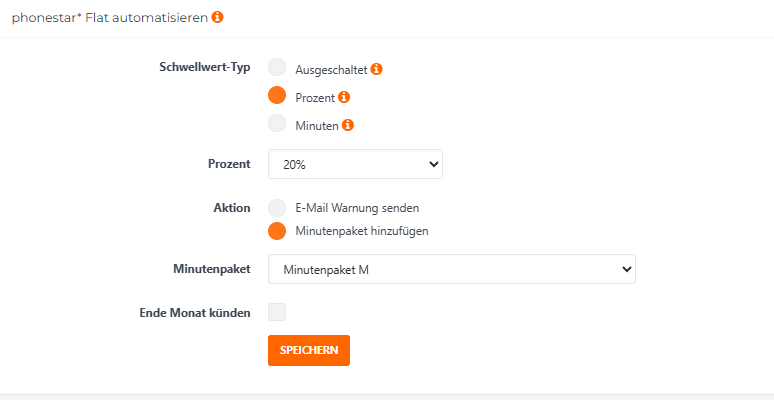Save settings with the SPEICHERN button

click(x=309, y=351)
